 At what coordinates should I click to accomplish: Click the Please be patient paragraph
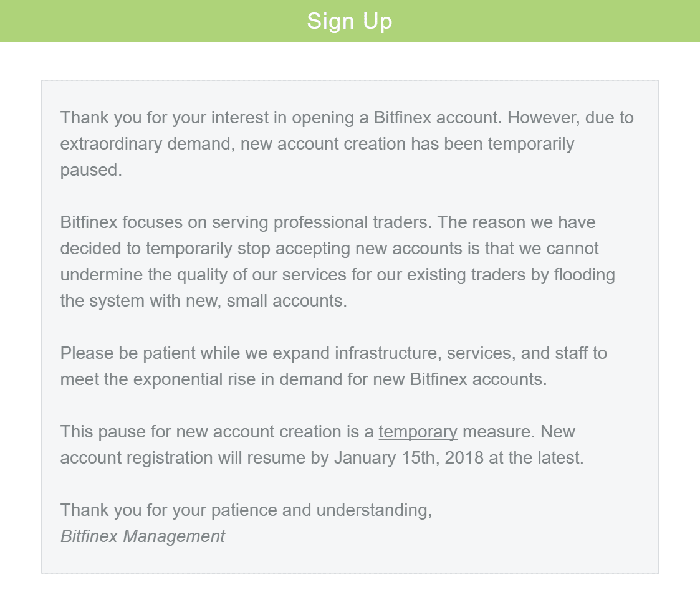(333, 366)
